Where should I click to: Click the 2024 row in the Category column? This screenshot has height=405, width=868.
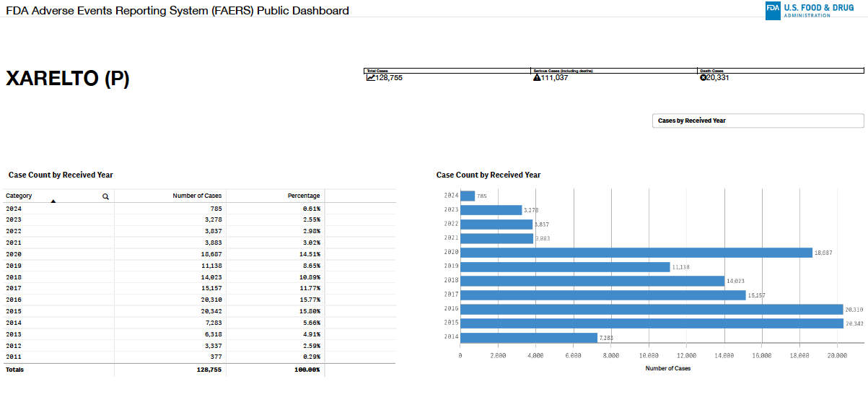click(14, 208)
